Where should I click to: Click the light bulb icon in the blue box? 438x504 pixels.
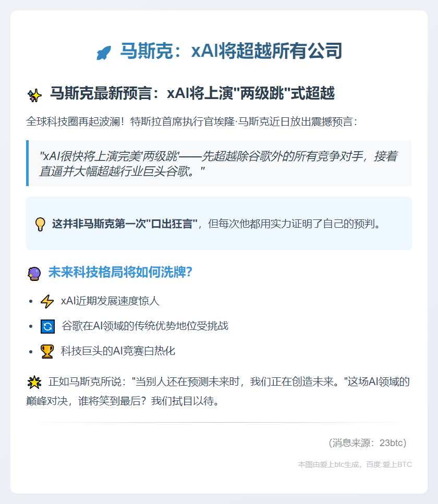tap(40, 224)
